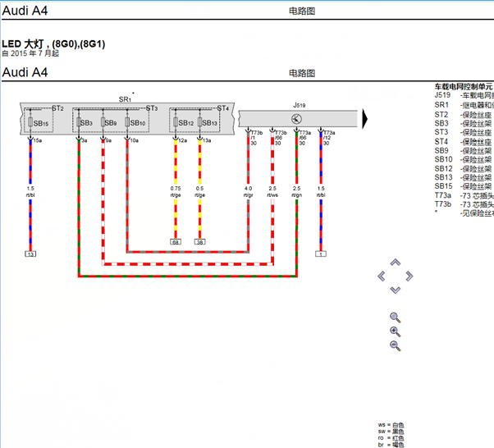Image resolution: width=494 pixels, height=448 pixels.
Task: Click pin label 10a under SB10
Action: coord(135,140)
